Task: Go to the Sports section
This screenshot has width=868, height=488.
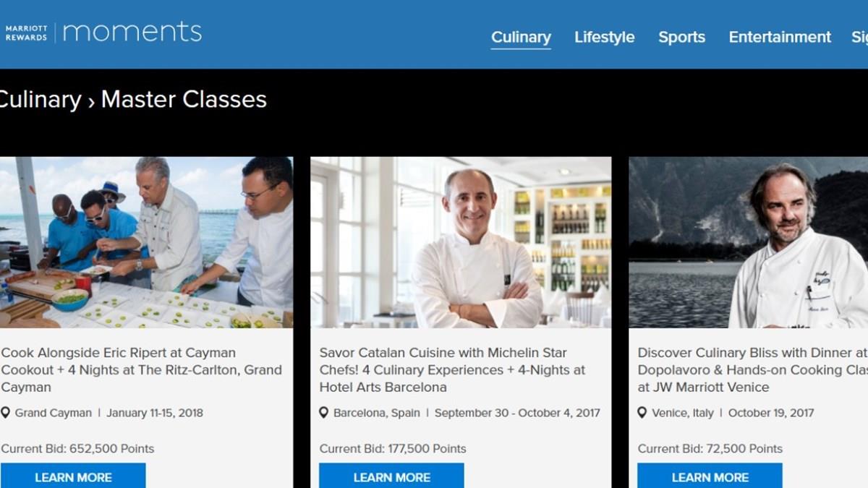Action: click(x=681, y=37)
